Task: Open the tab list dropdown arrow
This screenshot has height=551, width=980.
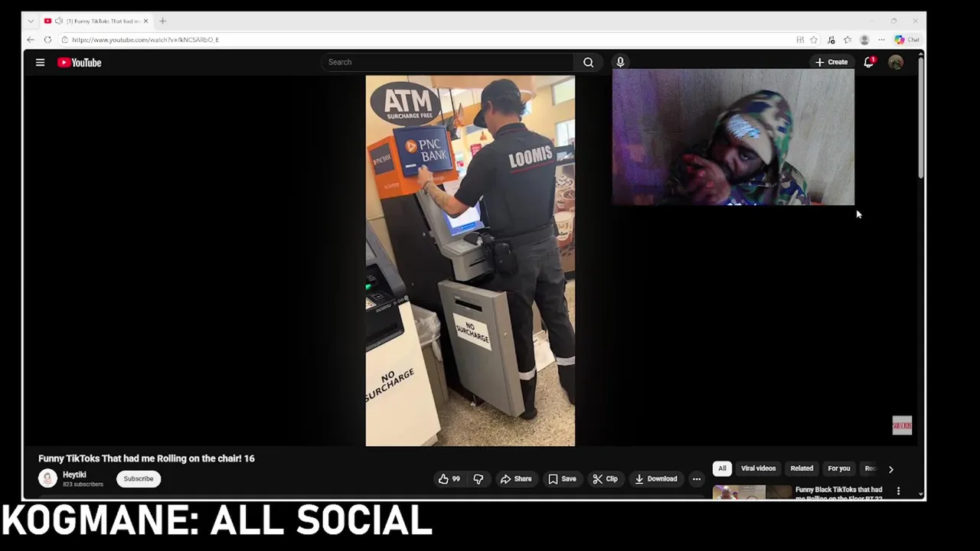Action: tap(31, 21)
